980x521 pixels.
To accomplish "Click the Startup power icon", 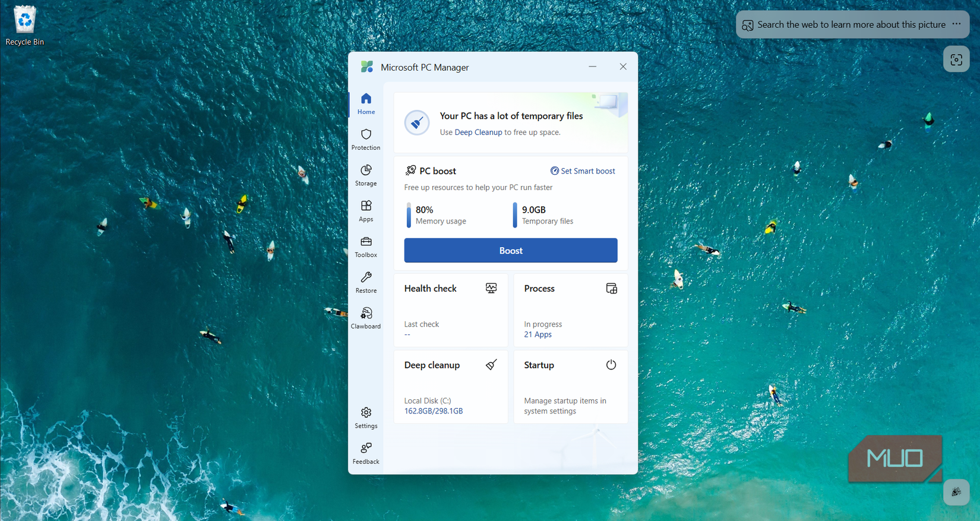I will [x=611, y=365].
